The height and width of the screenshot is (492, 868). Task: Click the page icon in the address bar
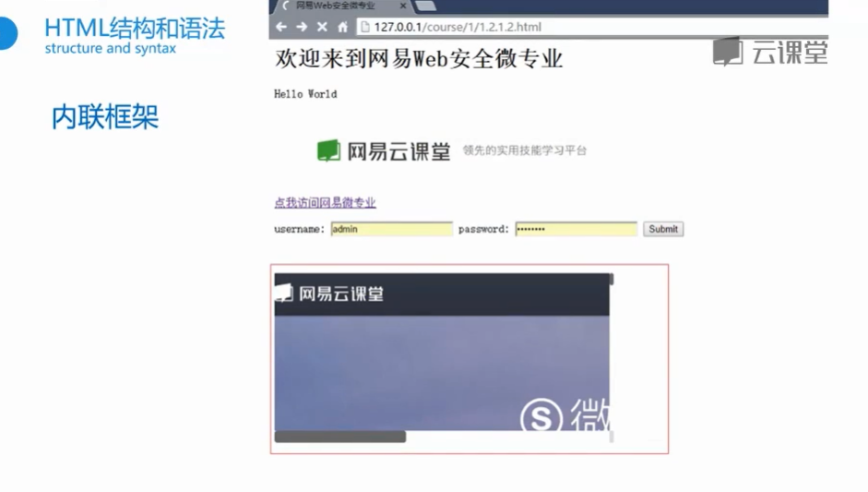click(x=364, y=27)
